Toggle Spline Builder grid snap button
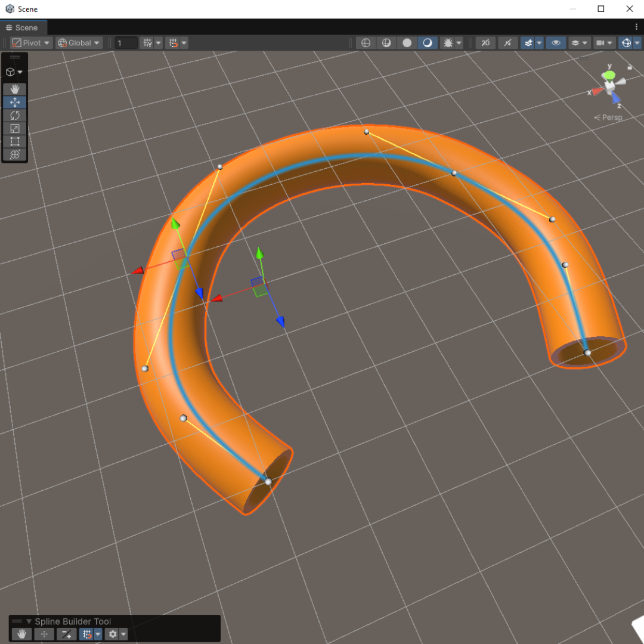Image resolution: width=644 pixels, height=644 pixels. tap(86, 634)
